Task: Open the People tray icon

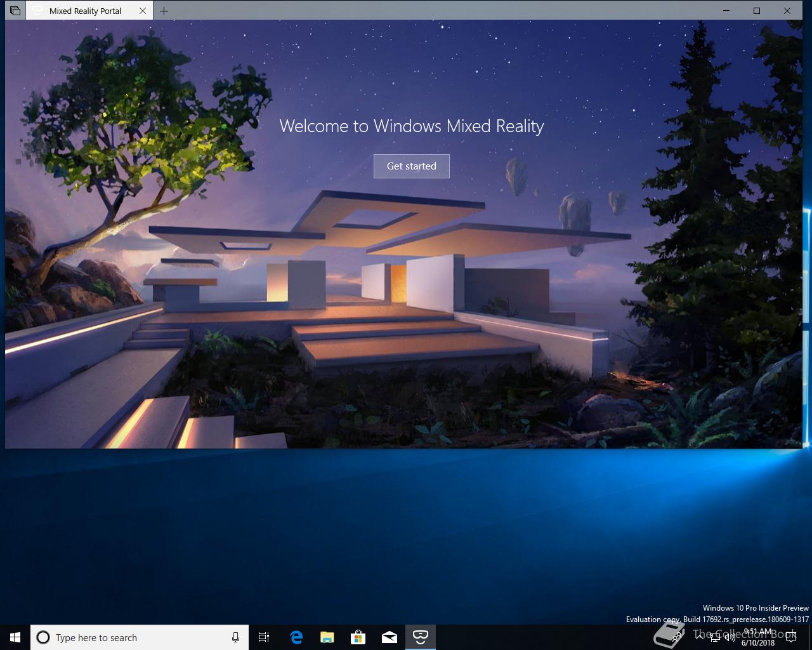Action: click(676, 637)
